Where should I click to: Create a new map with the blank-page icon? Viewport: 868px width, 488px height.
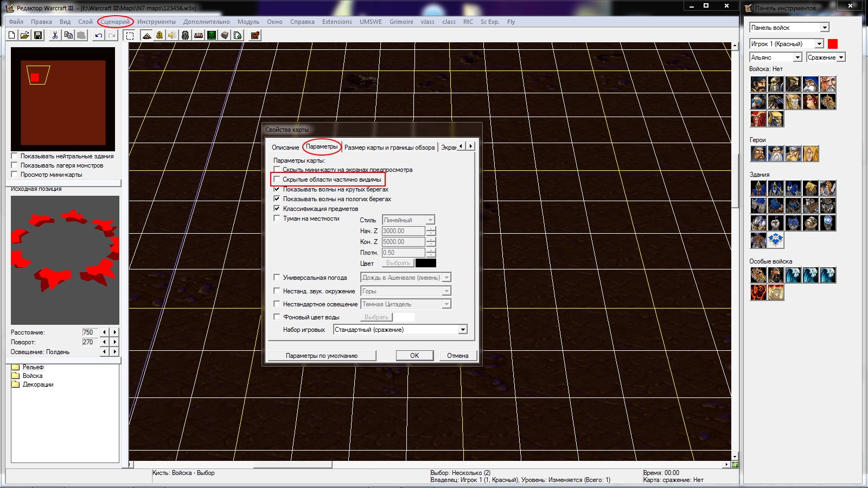tap(12, 35)
